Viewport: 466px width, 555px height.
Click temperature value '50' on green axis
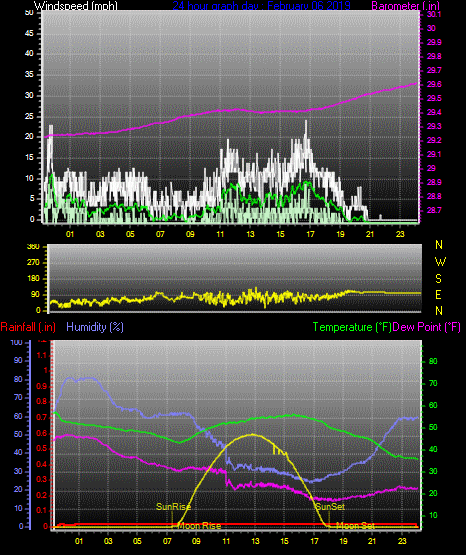(x=433, y=427)
